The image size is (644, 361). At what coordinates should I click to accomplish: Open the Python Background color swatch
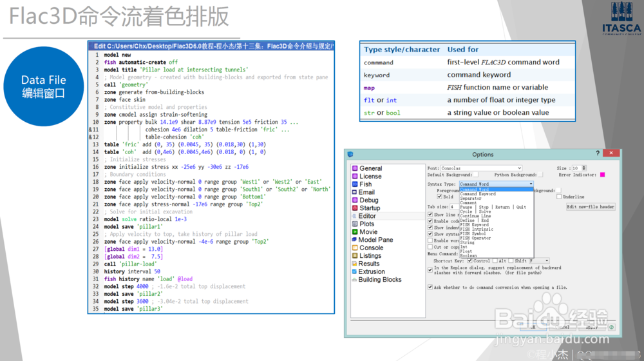(x=540, y=175)
